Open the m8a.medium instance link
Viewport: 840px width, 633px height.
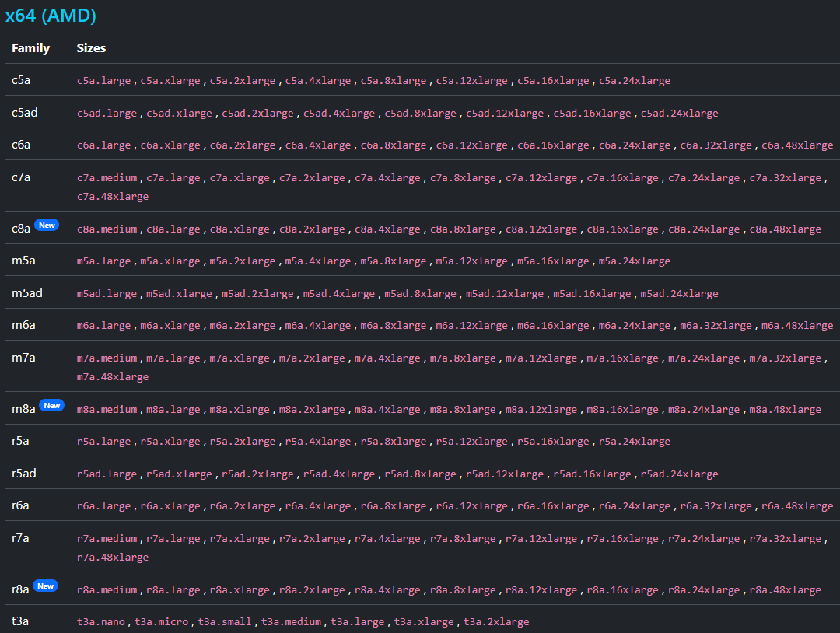coord(108,410)
